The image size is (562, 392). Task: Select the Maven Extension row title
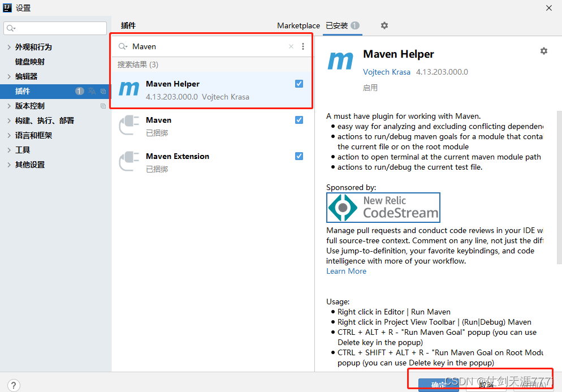(x=178, y=156)
